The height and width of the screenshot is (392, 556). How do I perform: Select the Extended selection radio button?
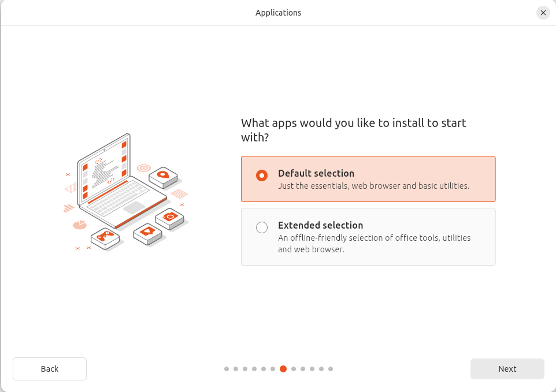point(262,227)
